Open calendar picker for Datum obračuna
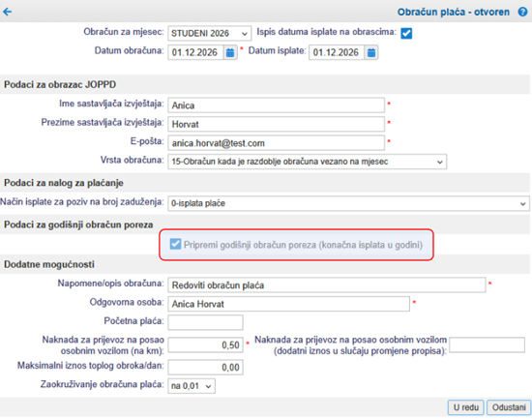 230,52
